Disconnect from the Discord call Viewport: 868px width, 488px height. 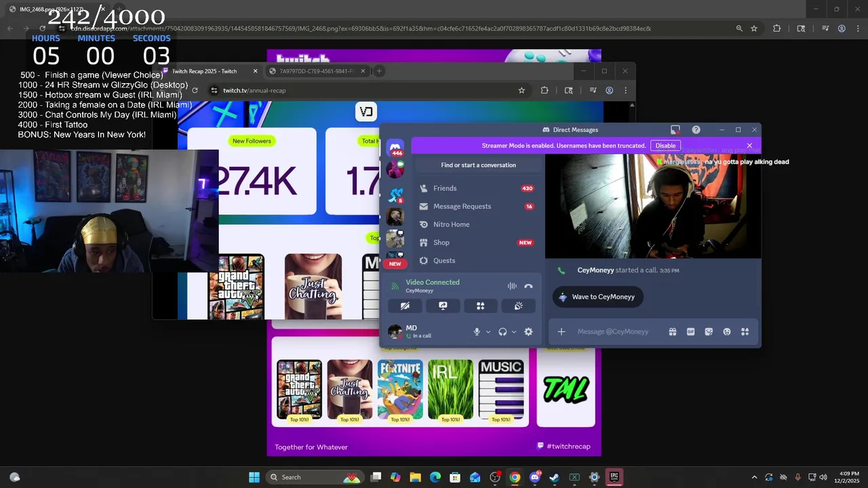coord(528,286)
